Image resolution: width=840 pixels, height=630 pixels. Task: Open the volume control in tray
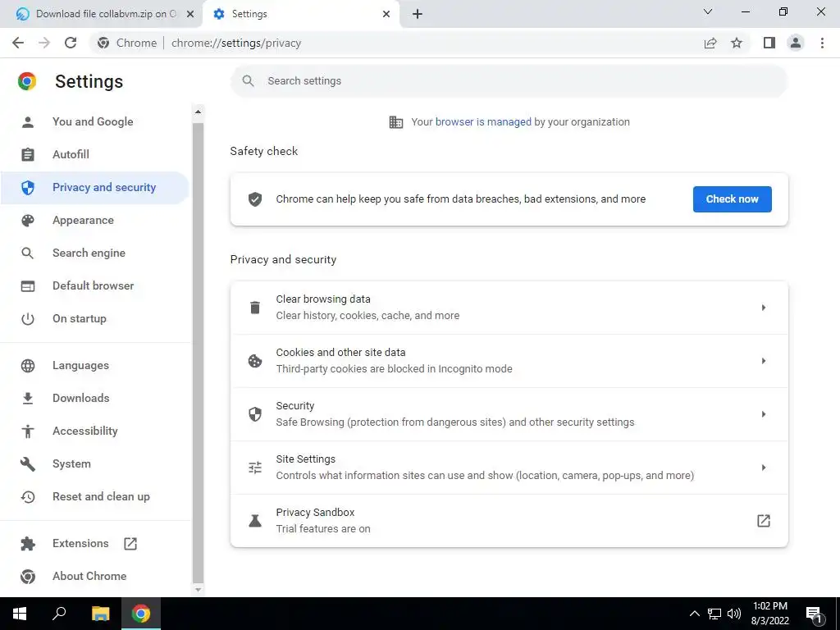tap(734, 614)
